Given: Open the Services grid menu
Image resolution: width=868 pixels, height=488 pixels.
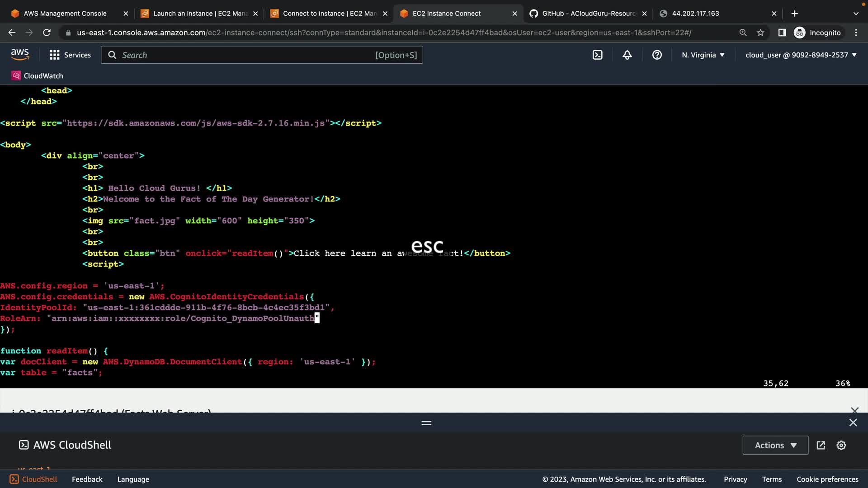Looking at the screenshot, I should click(70, 55).
